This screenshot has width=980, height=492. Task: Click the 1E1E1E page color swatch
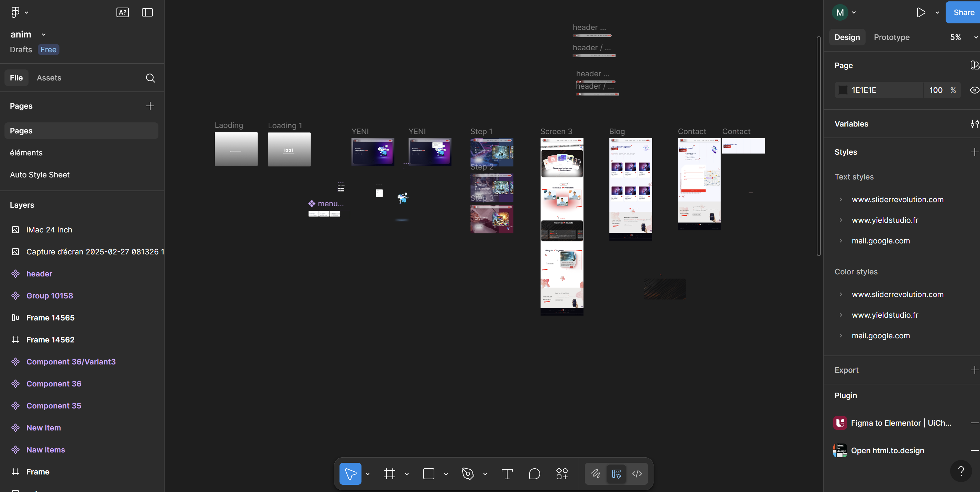[843, 90]
